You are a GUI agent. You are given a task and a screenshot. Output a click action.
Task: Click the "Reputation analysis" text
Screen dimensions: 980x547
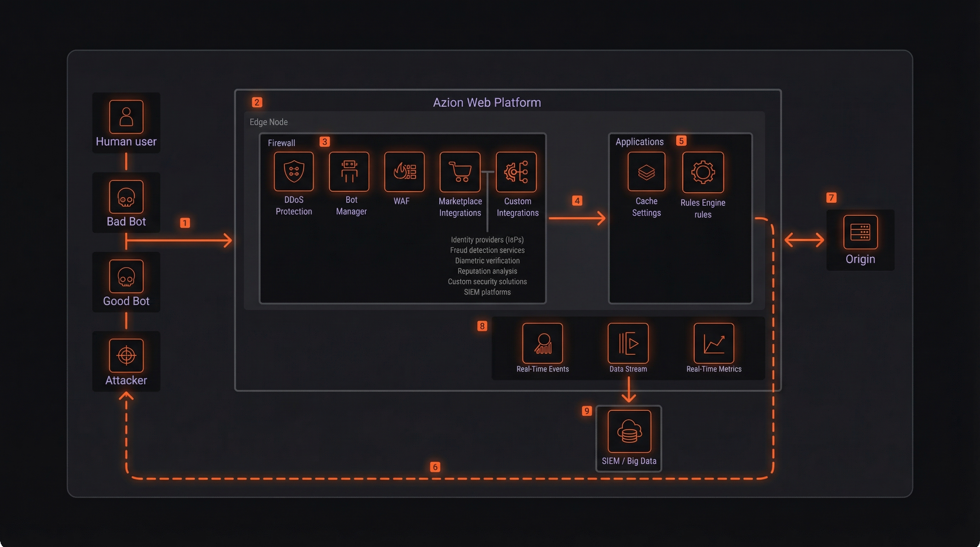tap(488, 271)
